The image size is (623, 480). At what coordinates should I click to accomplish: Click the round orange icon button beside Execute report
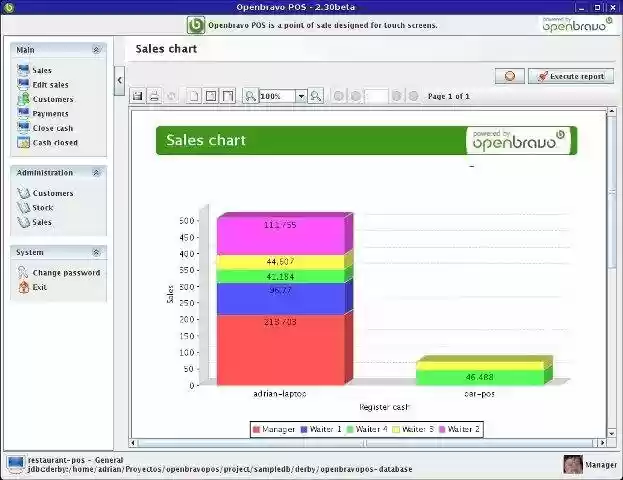click(510, 76)
